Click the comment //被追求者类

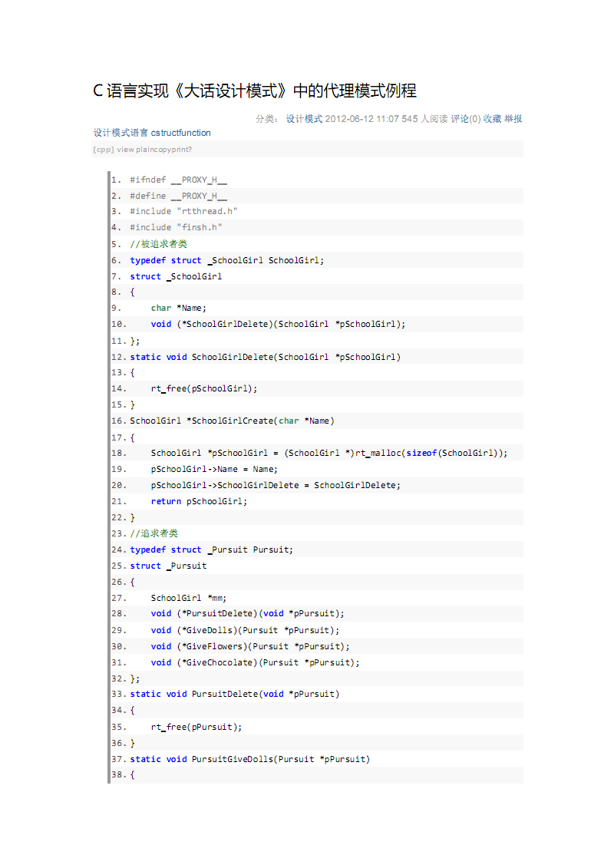point(158,244)
